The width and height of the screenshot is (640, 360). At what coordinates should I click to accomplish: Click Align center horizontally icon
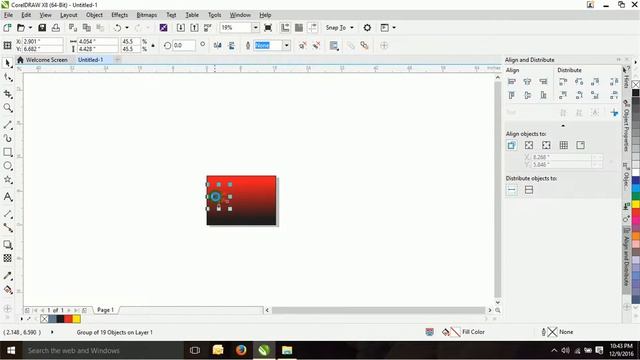[x=527, y=82]
